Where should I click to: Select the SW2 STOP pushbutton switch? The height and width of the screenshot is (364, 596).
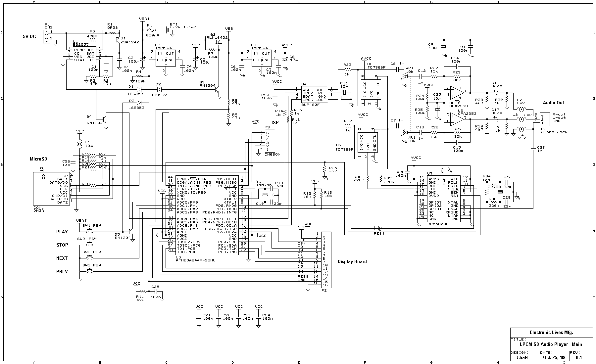(90, 244)
